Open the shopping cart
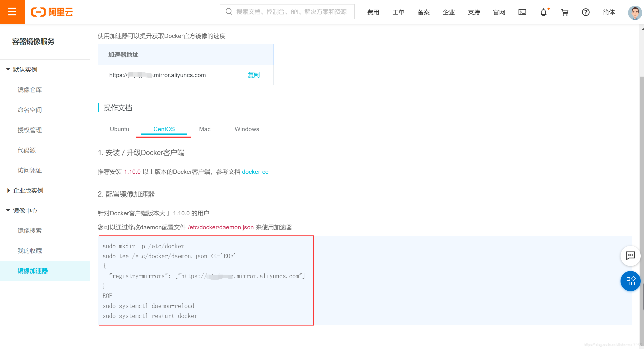 tap(564, 12)
